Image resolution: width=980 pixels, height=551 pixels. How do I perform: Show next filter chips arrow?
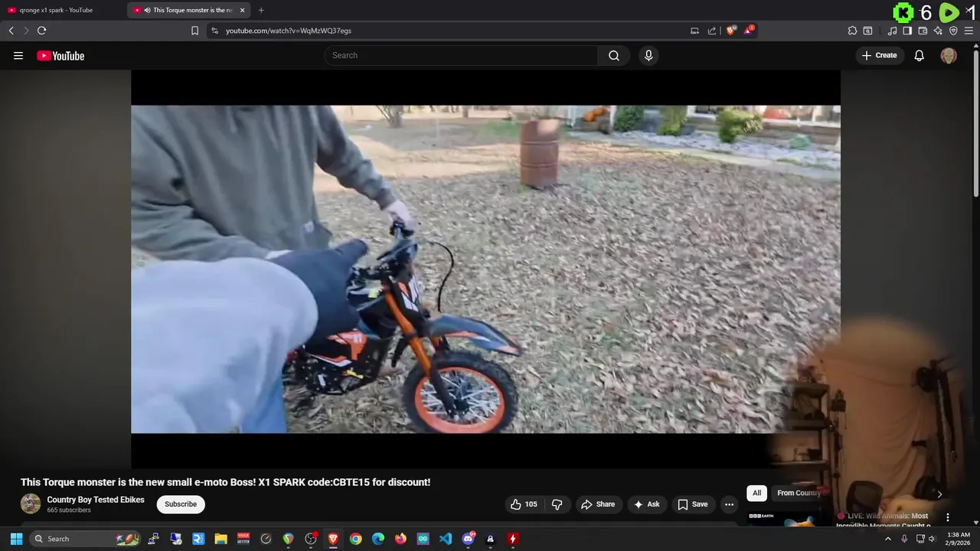(939, 494)
